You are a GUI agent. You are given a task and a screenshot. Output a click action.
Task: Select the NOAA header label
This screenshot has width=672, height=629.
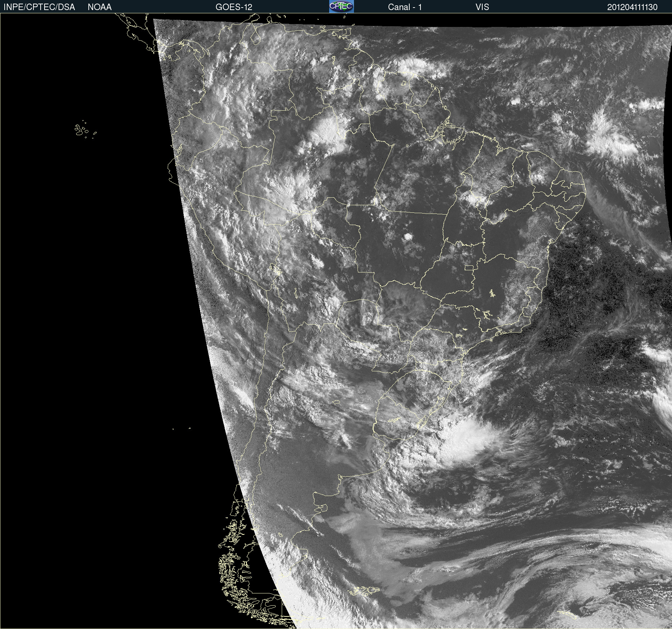click(x=100, y=7)
